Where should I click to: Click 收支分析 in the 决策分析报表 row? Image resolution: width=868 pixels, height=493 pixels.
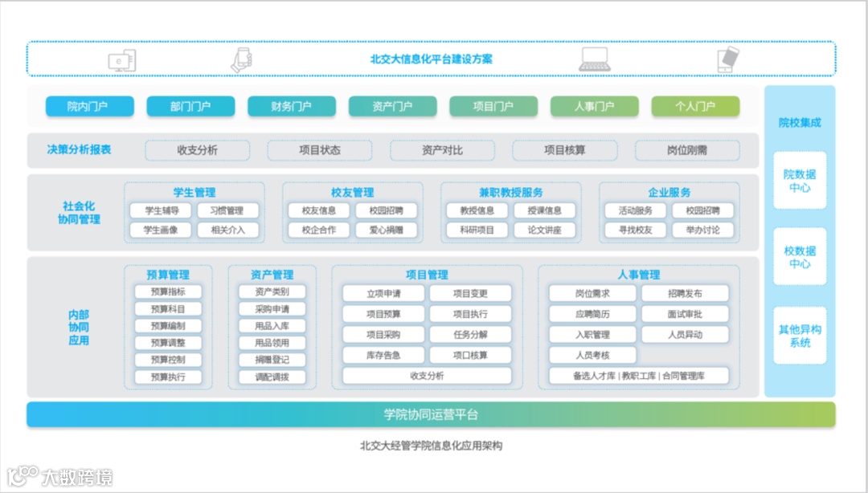click(198, 150)
